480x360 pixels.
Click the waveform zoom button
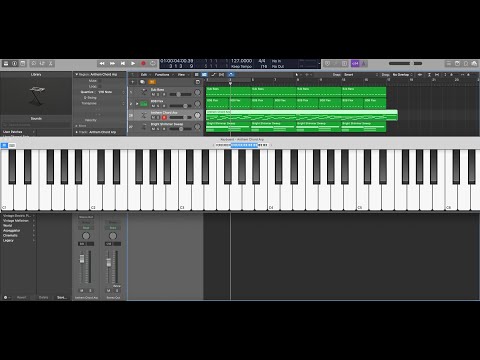click(x=420, y=75)
